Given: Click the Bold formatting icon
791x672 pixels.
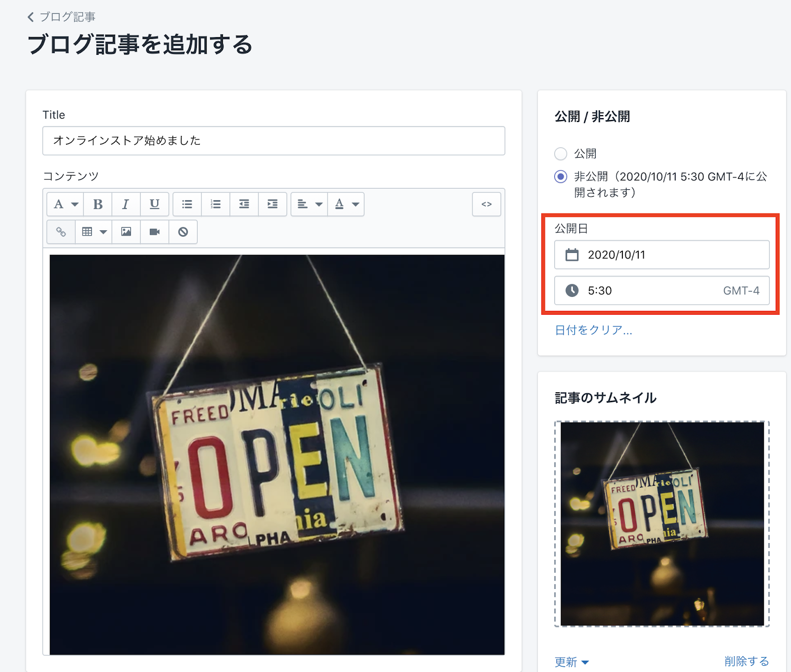Looking at the screenshot, I should [98, 205].
